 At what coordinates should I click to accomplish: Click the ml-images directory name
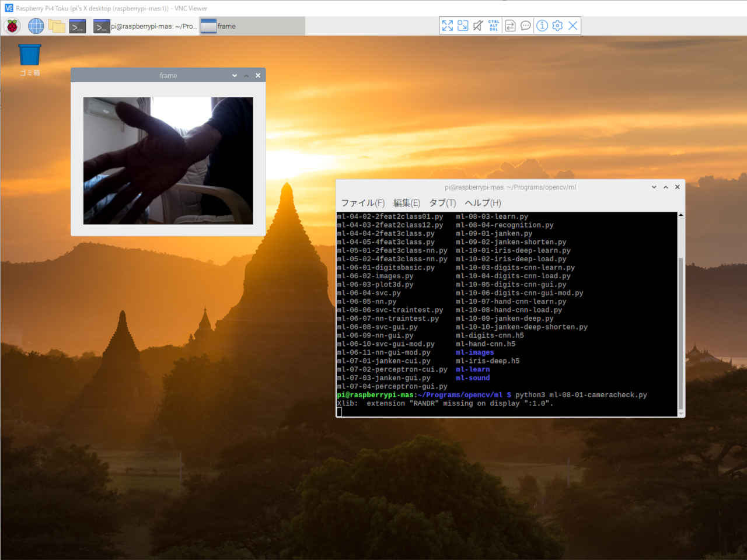pyautogui.click(x=474, y=352)
